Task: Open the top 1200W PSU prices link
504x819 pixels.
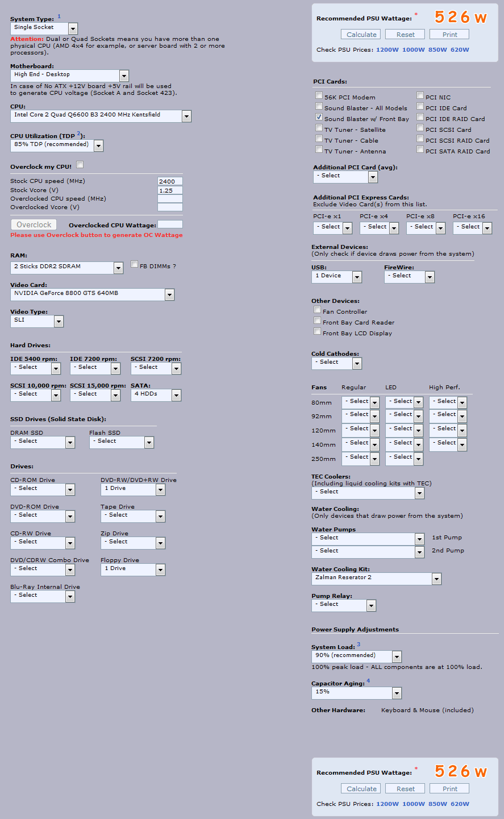Action: pyautogui.click(x=387, y=50)
